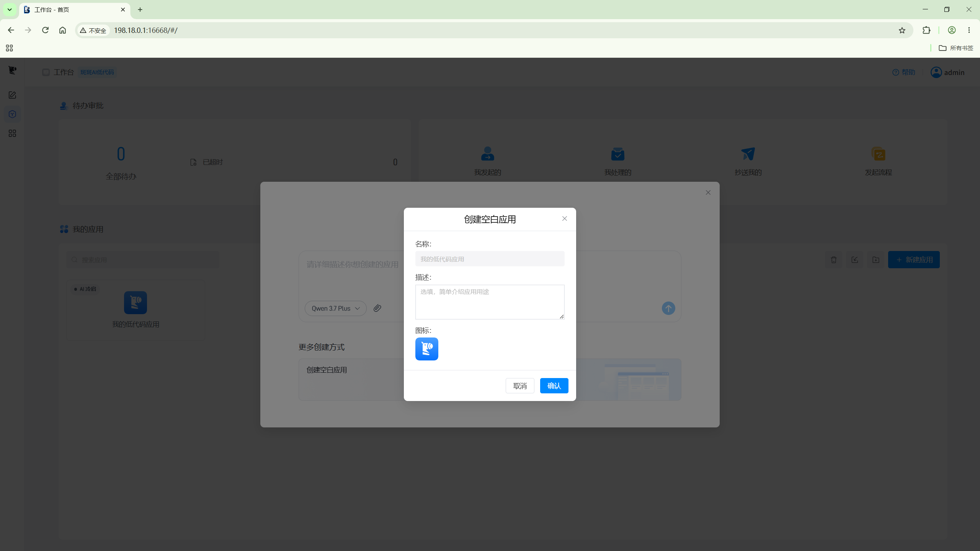Click the trash delete icon beside 新建应用
Image resolution: width=980 pixels, height=551 pixels.
(x=833, y=260)
